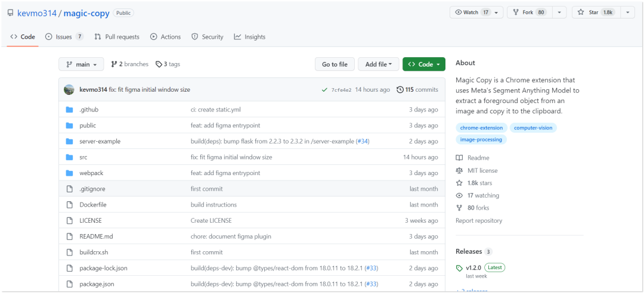The image size is (644, 293).
Task: Click the green check status icon
Action: point(324,90)
